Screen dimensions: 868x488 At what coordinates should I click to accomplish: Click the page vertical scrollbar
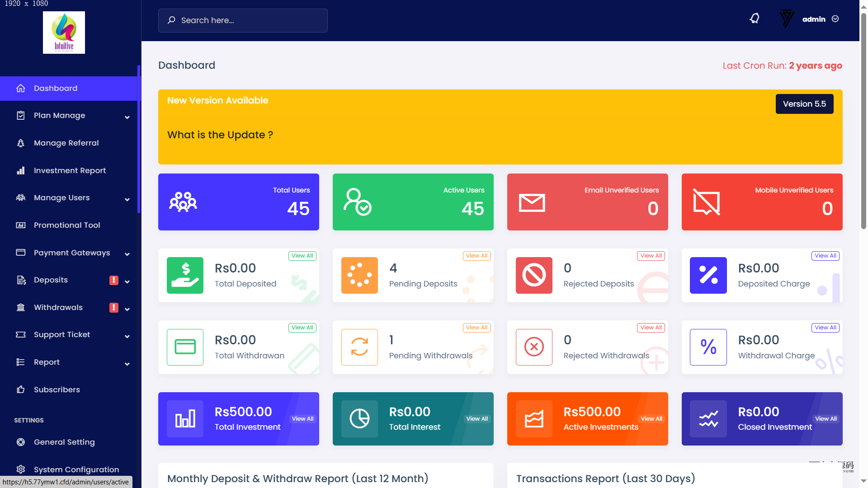[863, 122]
